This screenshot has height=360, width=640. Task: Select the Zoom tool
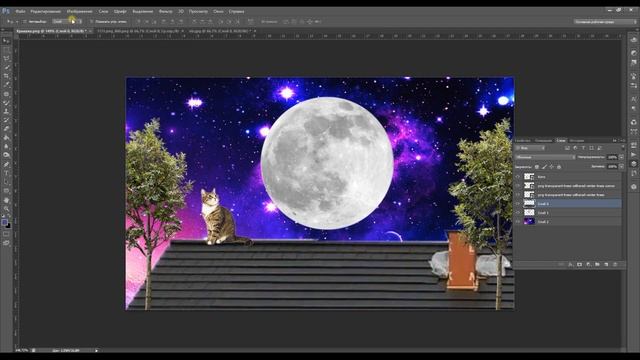tap(6, 209)
